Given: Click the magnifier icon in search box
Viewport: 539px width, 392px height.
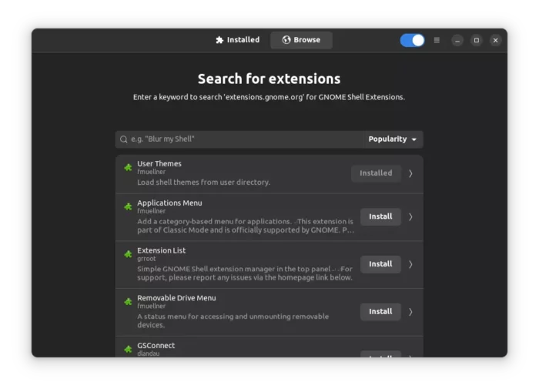Looking at the screenshot, I should click(x=124, y=139).
